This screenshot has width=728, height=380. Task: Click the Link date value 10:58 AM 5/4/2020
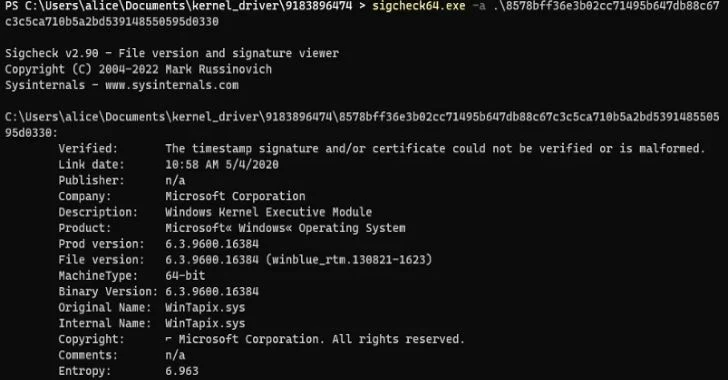point(222,164)
